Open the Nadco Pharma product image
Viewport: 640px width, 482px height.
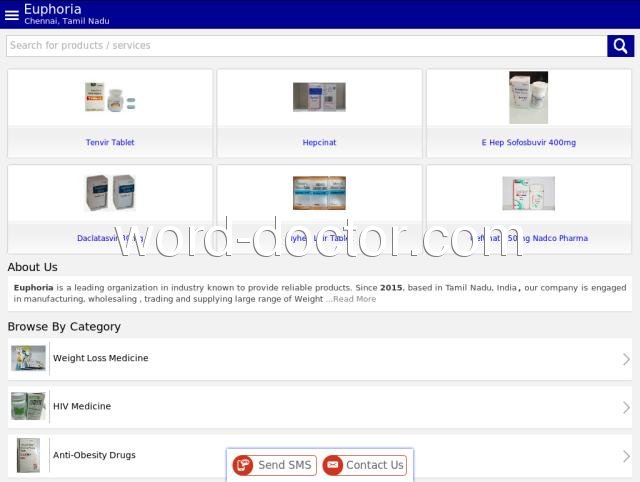coord(529,193)
